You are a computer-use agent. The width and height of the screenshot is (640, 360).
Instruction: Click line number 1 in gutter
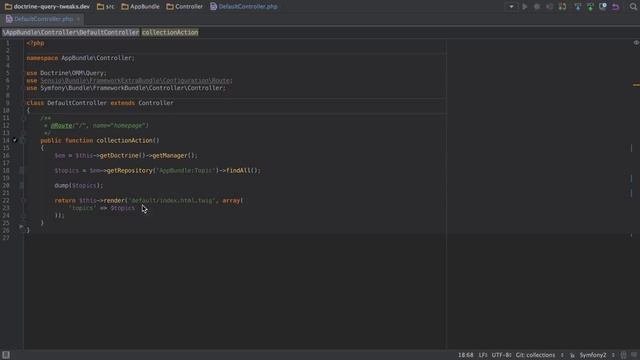[7, 43]
